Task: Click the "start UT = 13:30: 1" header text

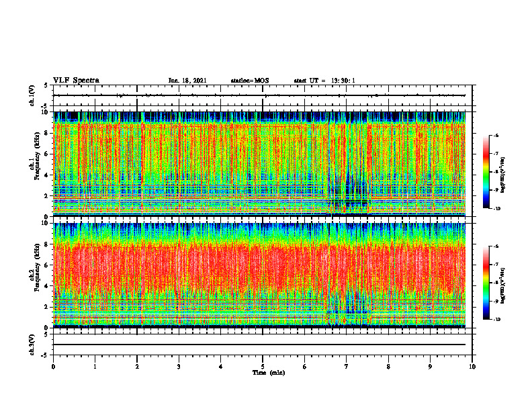Action: click(324, 81)
